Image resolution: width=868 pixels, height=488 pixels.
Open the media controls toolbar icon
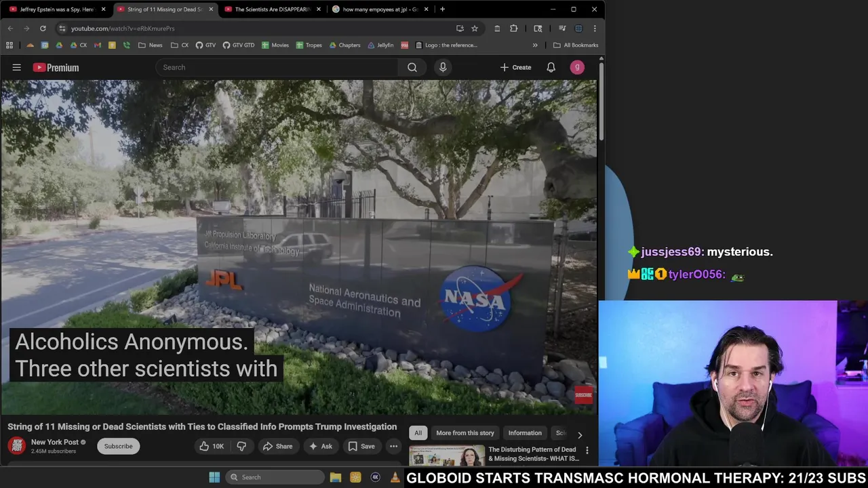point(562,28)
